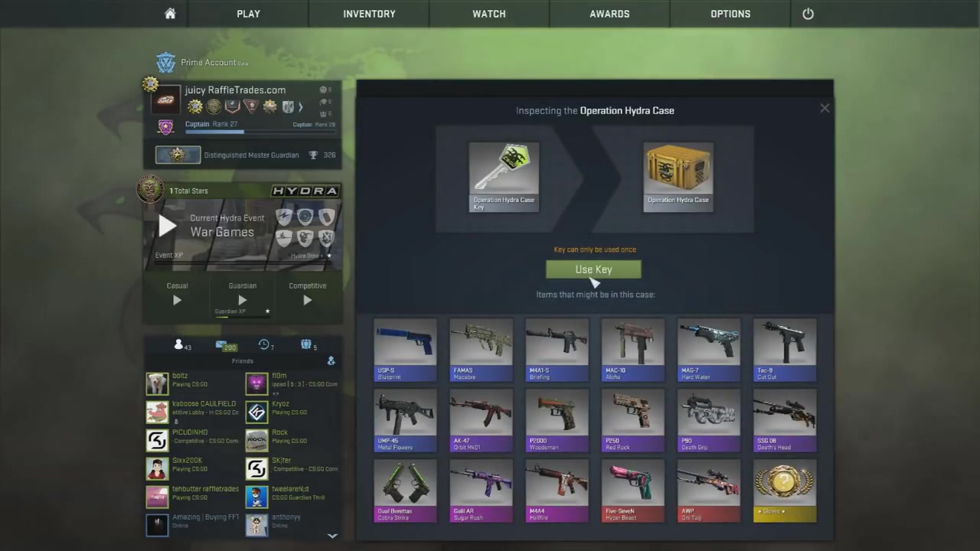
Task: Expand the friends list down arrow
Action: (332, 536)
